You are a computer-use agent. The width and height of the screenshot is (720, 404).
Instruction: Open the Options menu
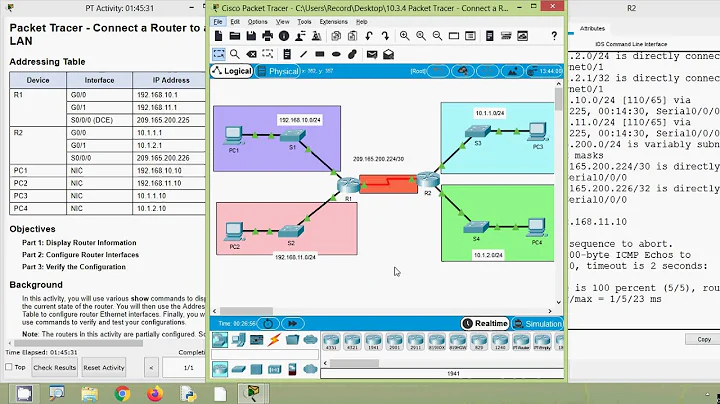[258, 22]
